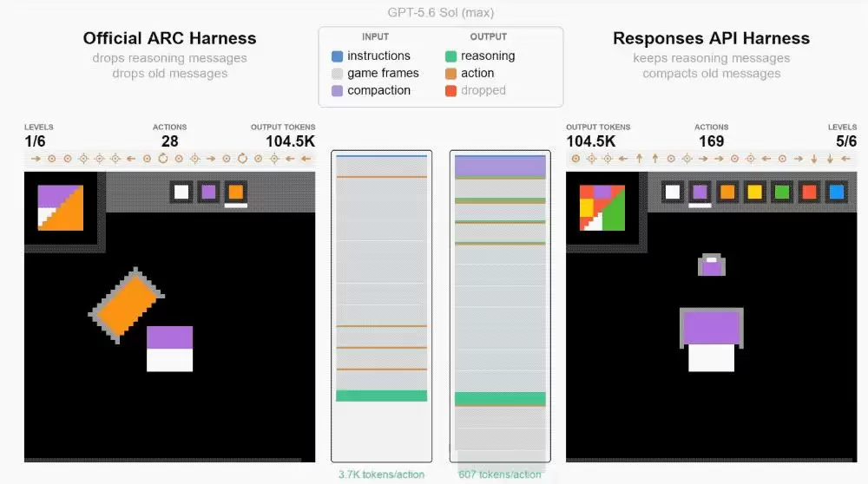
Task: Click the "drops old messages" text
Action: coord(169,74)
